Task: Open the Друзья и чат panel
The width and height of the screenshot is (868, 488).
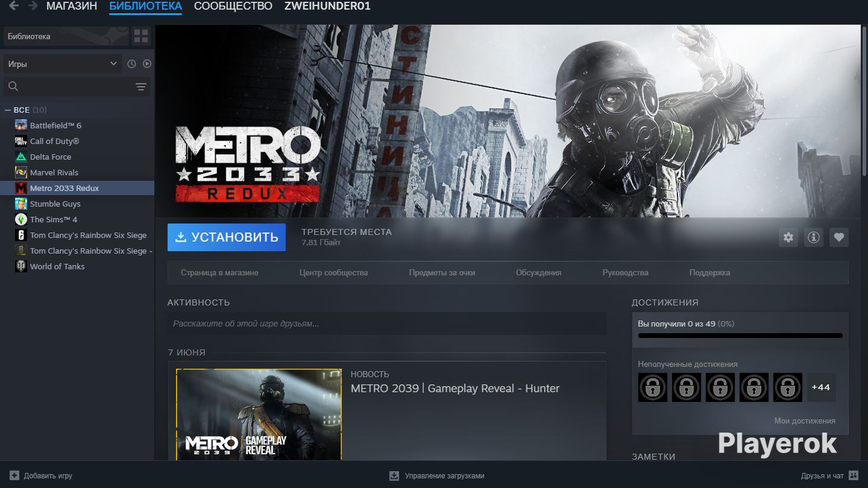Action: point(829,475)
